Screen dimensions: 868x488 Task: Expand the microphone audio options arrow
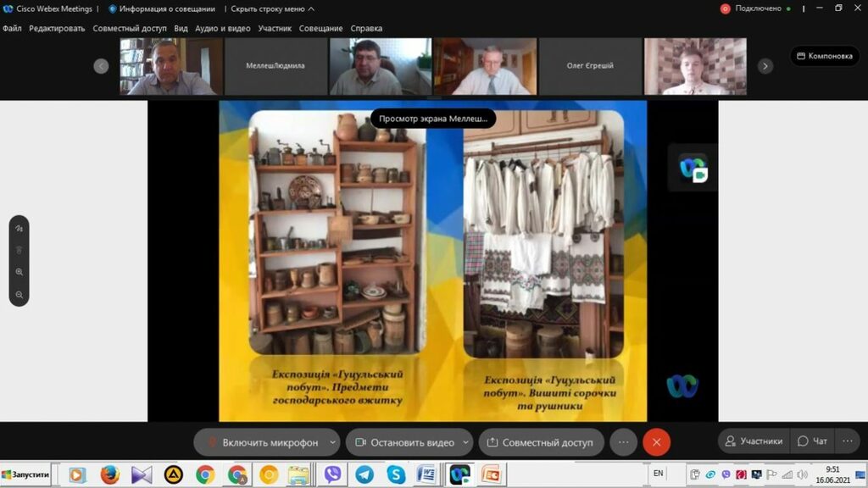click(x=332, y=442)
